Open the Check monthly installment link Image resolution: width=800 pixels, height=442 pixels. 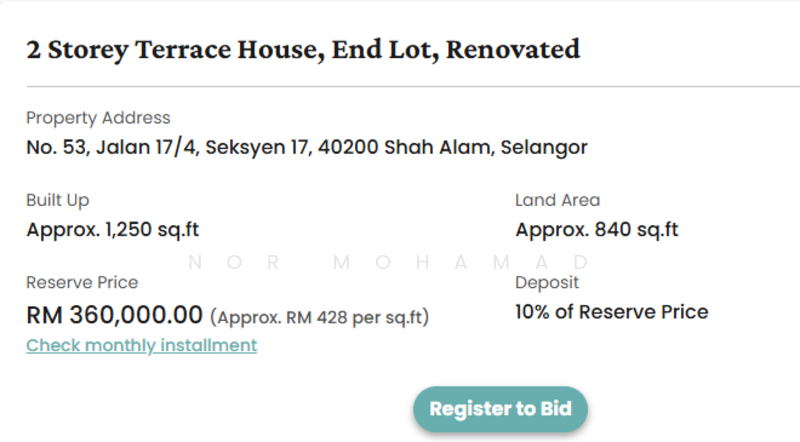141,345
